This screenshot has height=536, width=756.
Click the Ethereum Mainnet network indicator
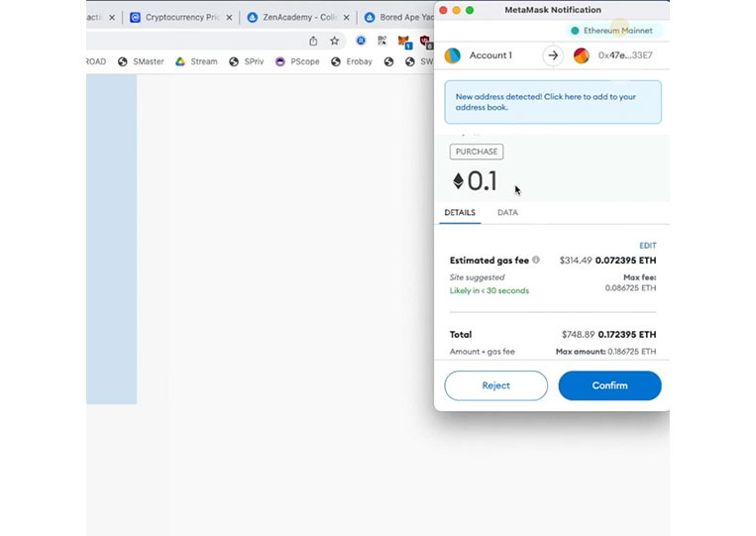[612, 31]
